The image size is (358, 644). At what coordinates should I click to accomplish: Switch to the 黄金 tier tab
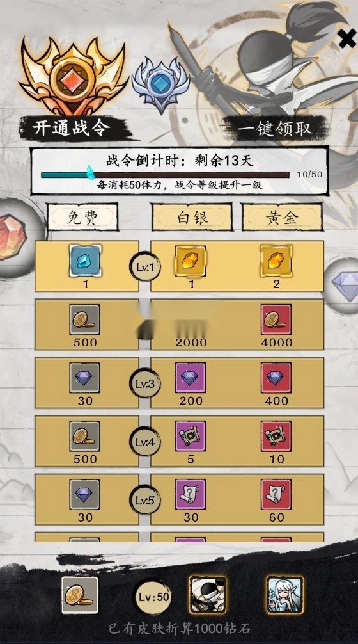click(282, 217)
